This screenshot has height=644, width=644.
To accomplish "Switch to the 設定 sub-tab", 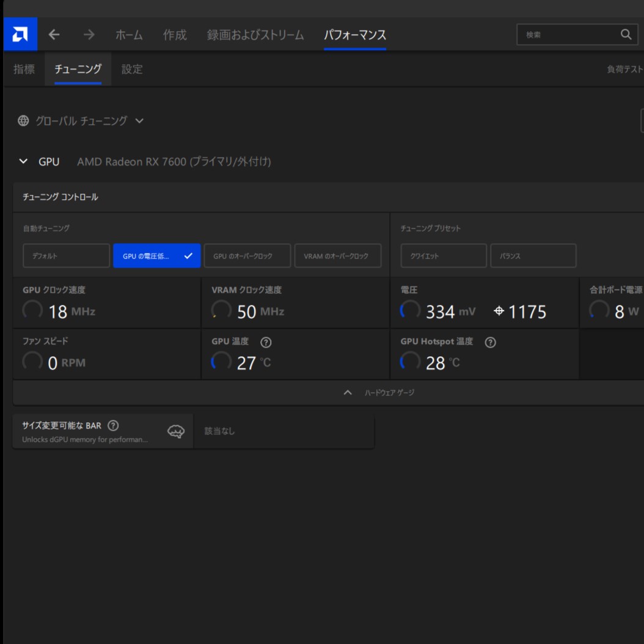I will [132, 69].
